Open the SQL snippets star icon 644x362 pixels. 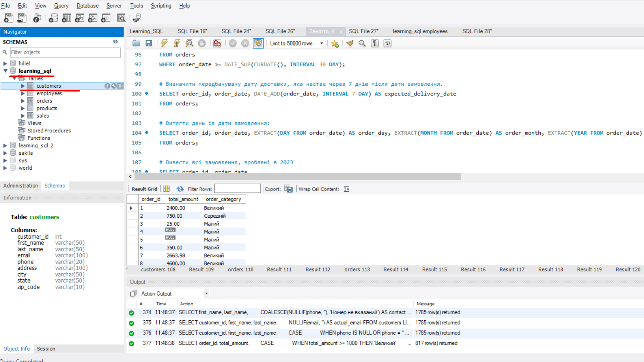click(335, 43)
